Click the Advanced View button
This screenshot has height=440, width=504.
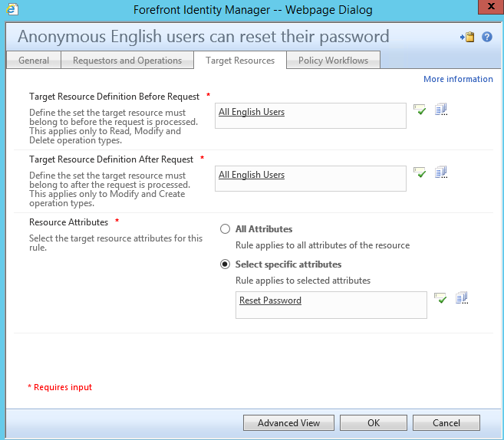coord(288,422)
